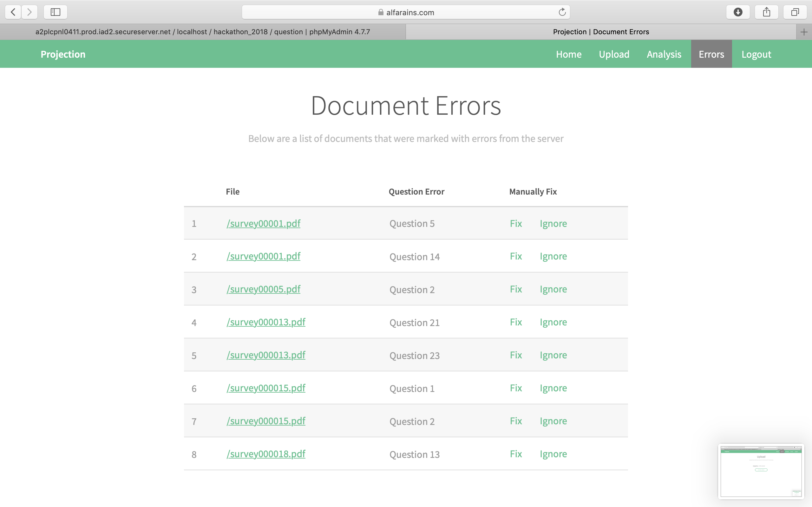Click the alfarains.com address bar
The width and height of the screenshot is (812, 507).
(406, 12)
